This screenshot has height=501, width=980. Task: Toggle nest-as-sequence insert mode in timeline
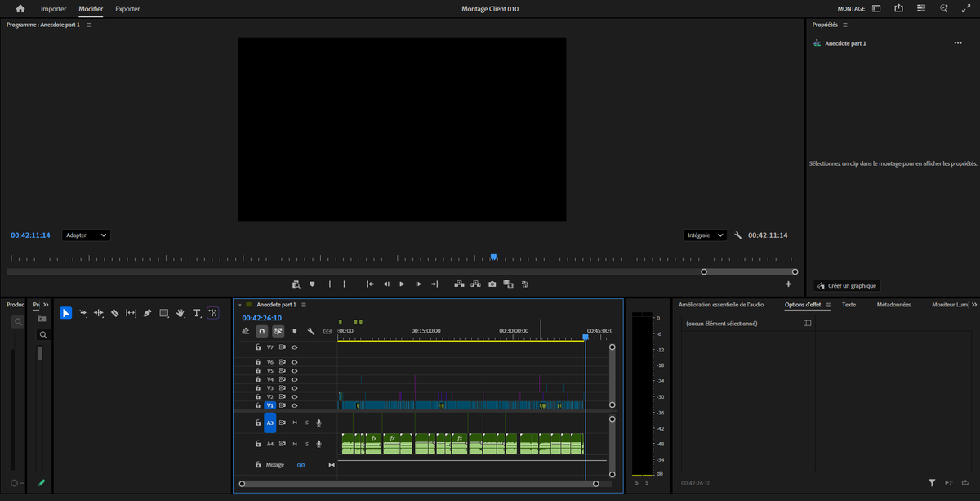245,332
